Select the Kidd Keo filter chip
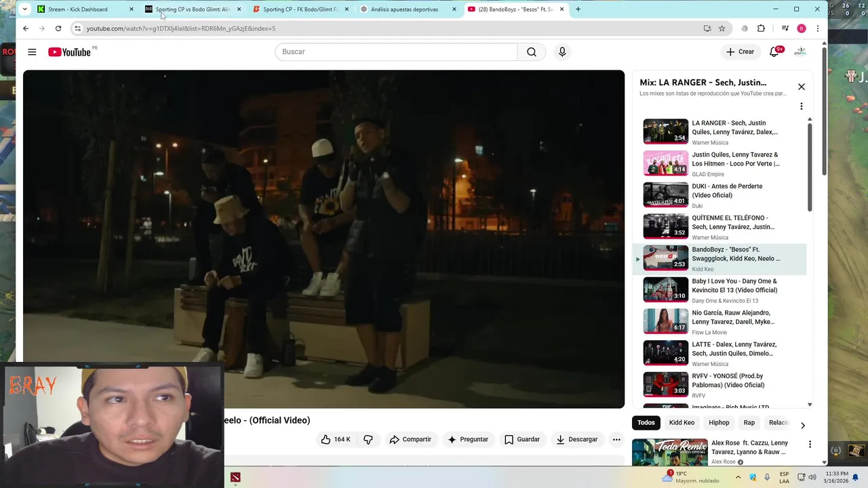Image resolution: width=868 pixels, height=488 pixels. pos(682,423)
